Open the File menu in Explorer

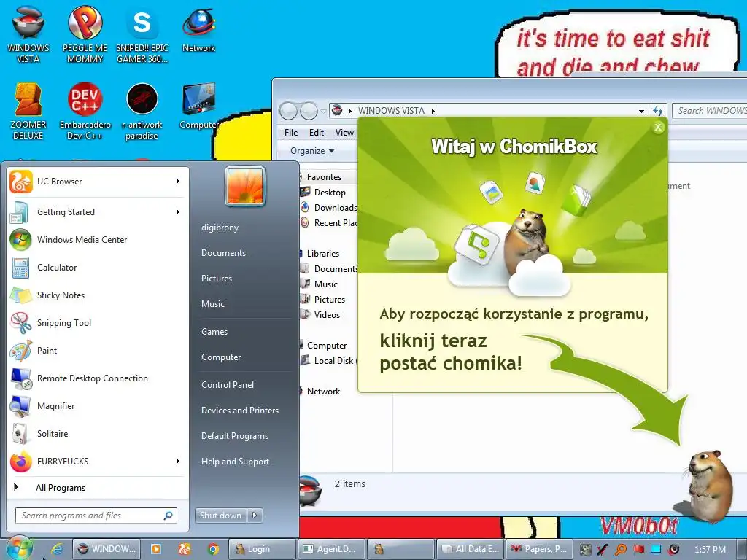(290, 133)
